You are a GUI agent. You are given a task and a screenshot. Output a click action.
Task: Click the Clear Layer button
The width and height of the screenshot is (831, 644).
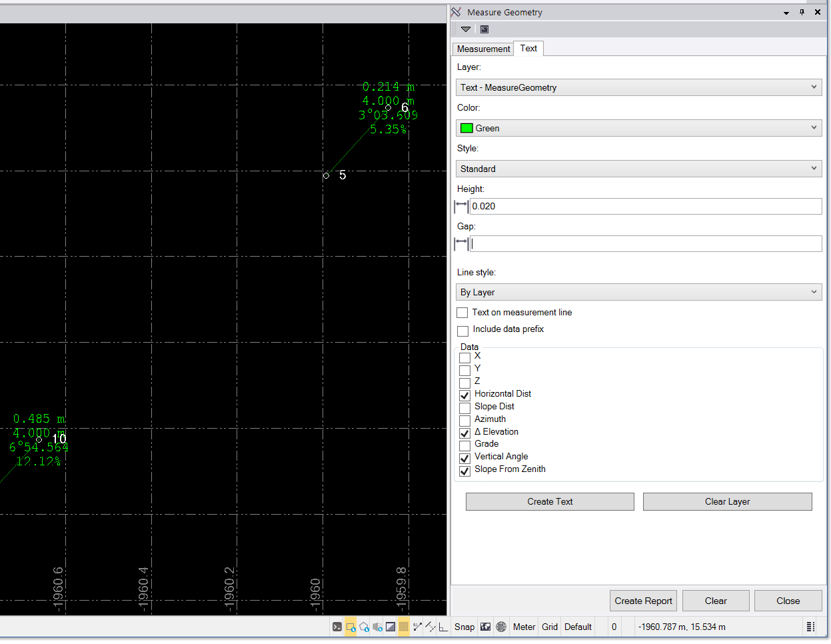pos(727,502)
